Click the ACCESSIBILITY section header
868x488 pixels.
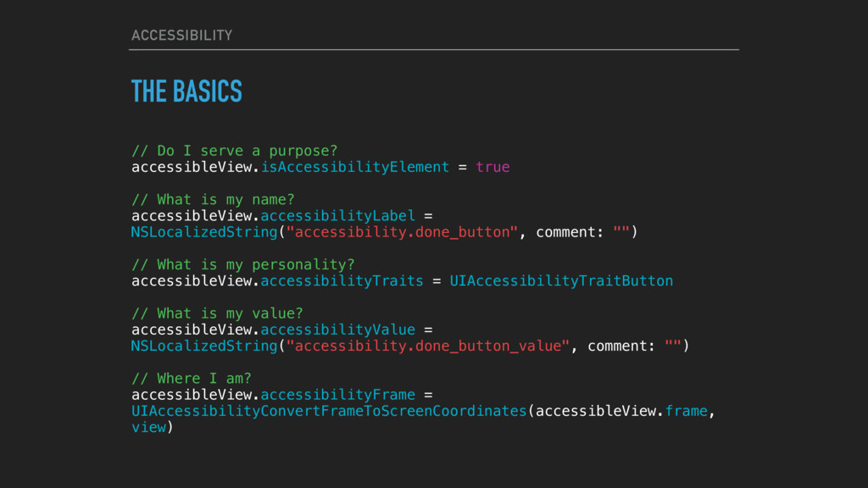[181, 36]
